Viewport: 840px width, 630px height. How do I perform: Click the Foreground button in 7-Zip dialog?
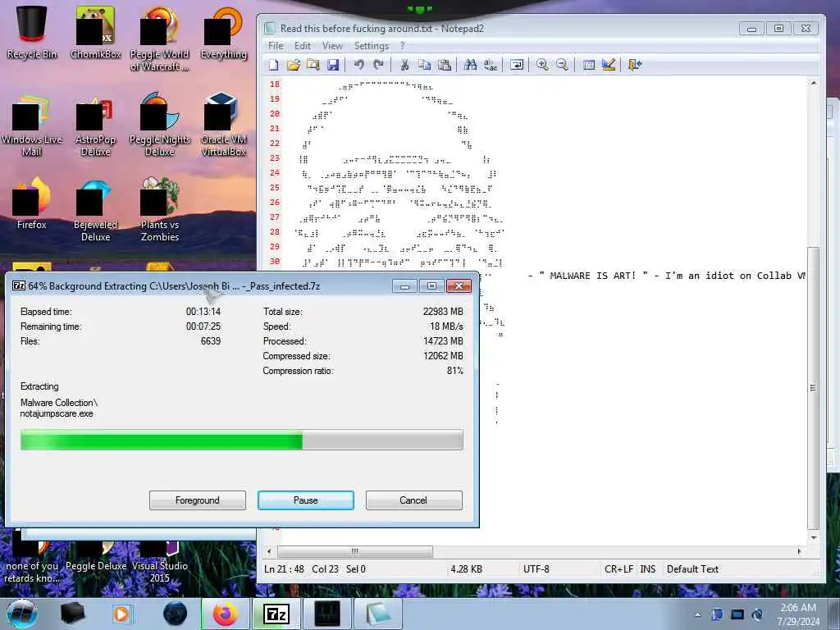coord(198,500)
